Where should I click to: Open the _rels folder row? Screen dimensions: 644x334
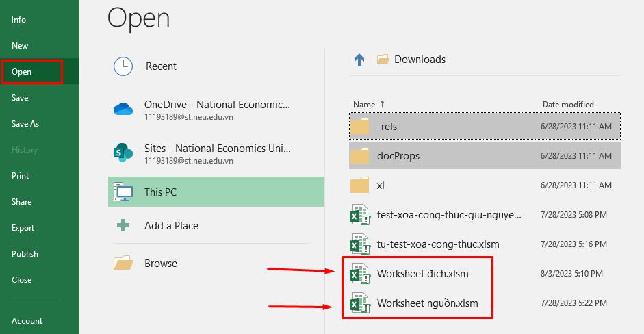pyautogui.click(x=485, y=127)
